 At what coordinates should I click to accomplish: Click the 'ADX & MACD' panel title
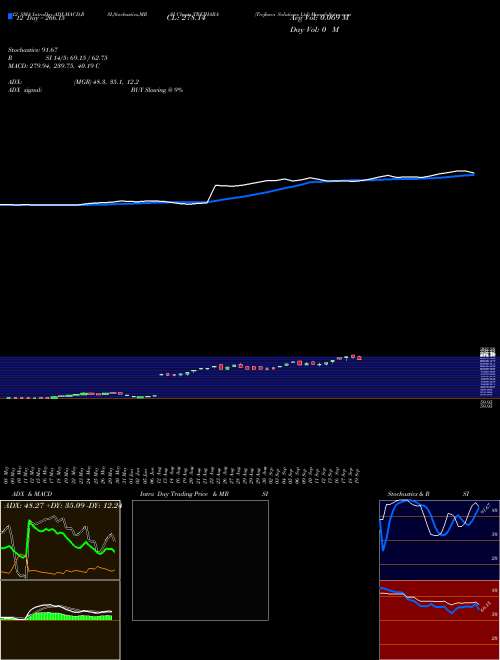tap(32, 494)
